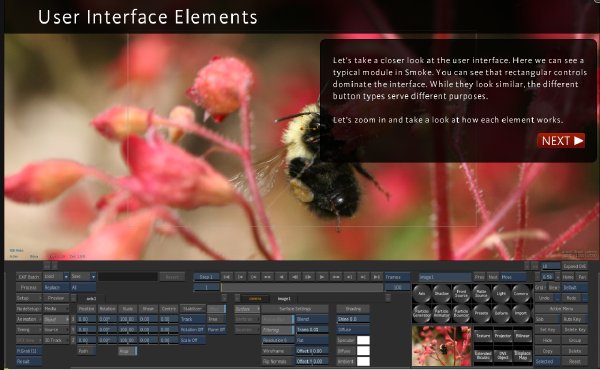
Task: Open the Frames dropdown
Action: pos(397,277)
